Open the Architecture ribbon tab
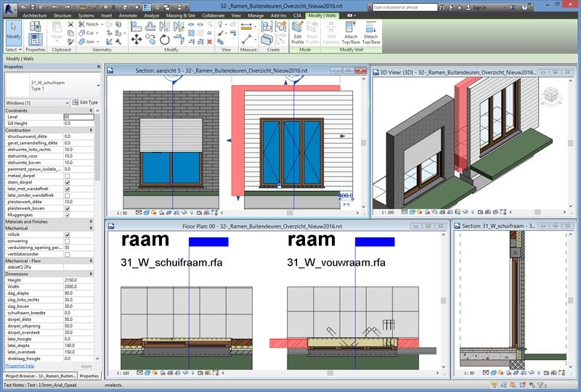The height and width of the screenshot is (392, 581). (x=36, y=15)
